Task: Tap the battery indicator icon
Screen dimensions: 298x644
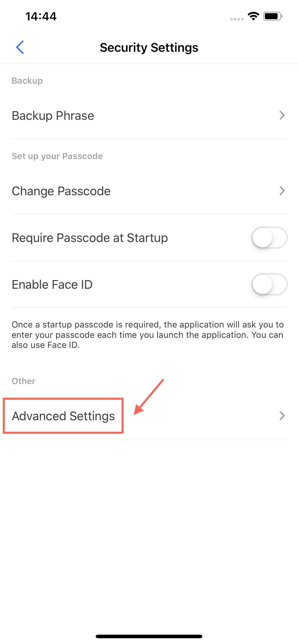Action: pos(273,16)
